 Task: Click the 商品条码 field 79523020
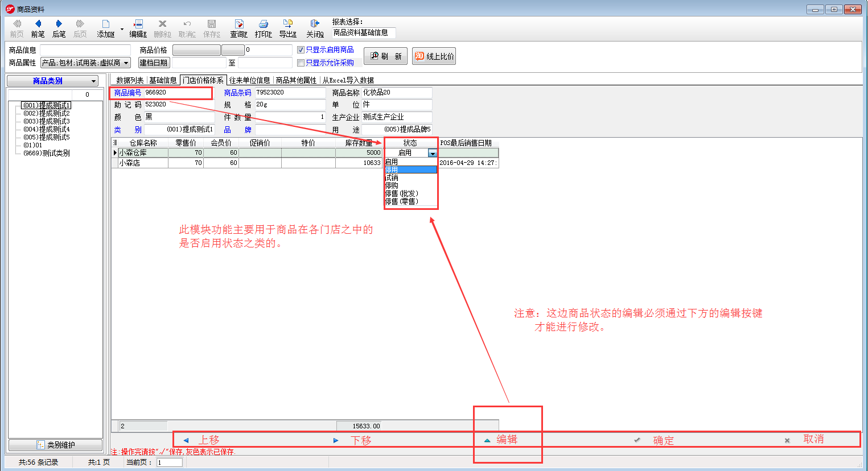(x=290, y=92)
